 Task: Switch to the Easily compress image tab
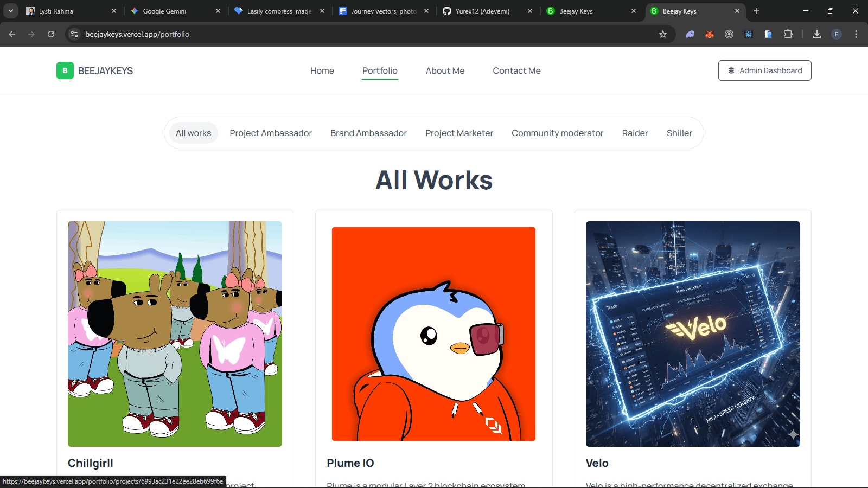coord(279,11)
